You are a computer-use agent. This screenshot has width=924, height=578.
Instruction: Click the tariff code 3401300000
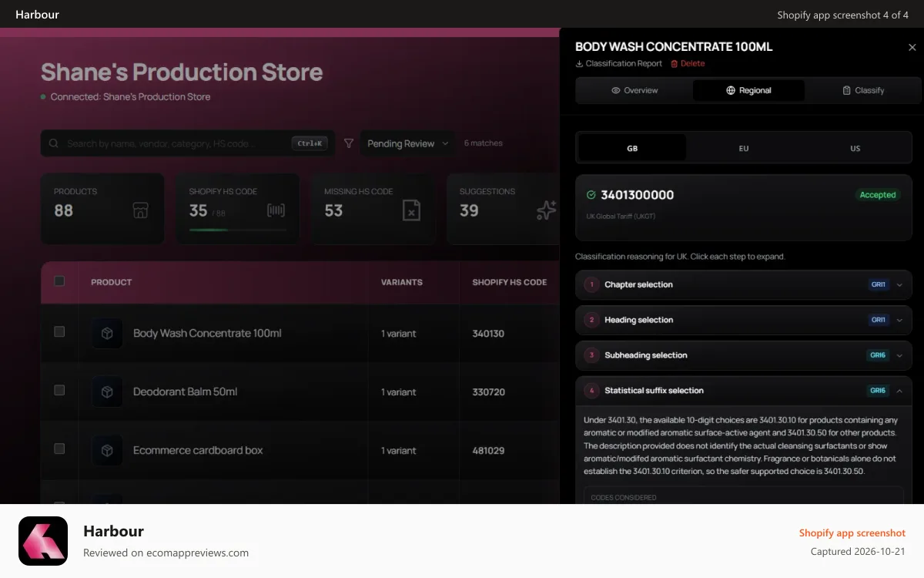[x=638, y=196]
